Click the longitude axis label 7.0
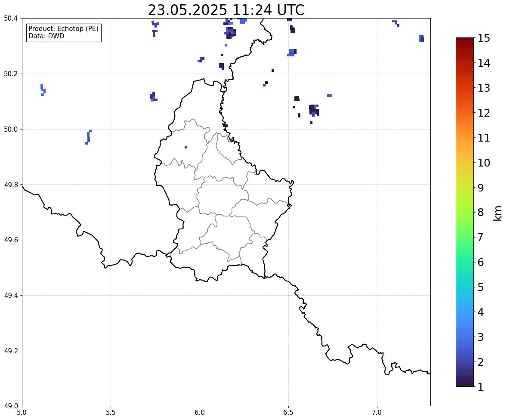 [377, 413]
